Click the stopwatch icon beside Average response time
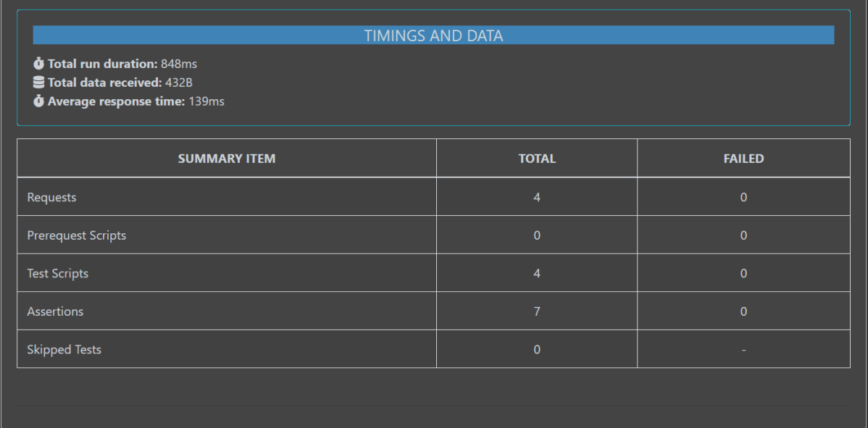 pos(39,101)
